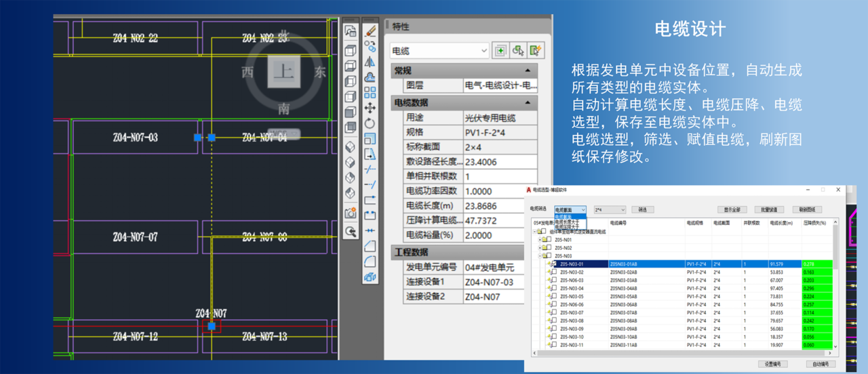Viewport: 868px width, 374px height.
Task: Click the 上 face of the ViewCube
Action: (283, 72)
